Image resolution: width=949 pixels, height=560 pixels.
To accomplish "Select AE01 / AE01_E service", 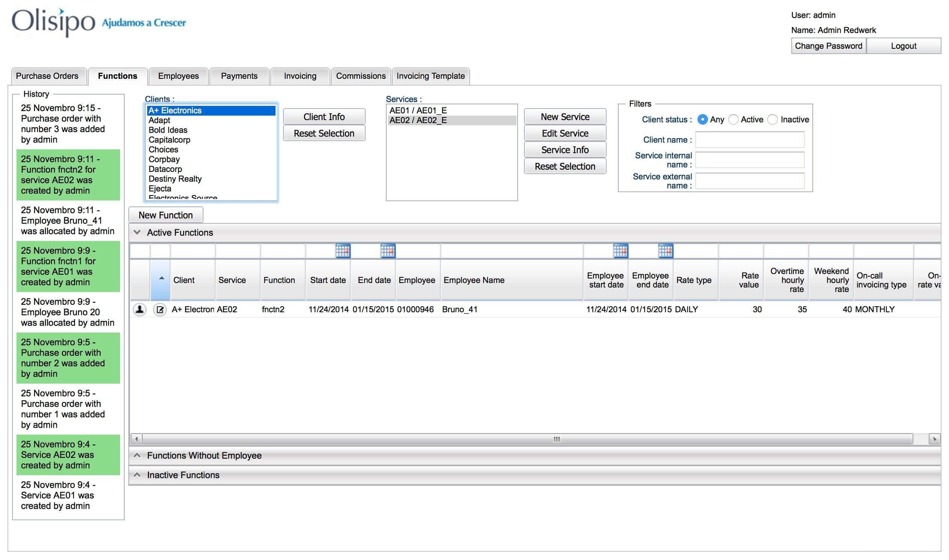I will pyautogui.click(x=452, y=111).
